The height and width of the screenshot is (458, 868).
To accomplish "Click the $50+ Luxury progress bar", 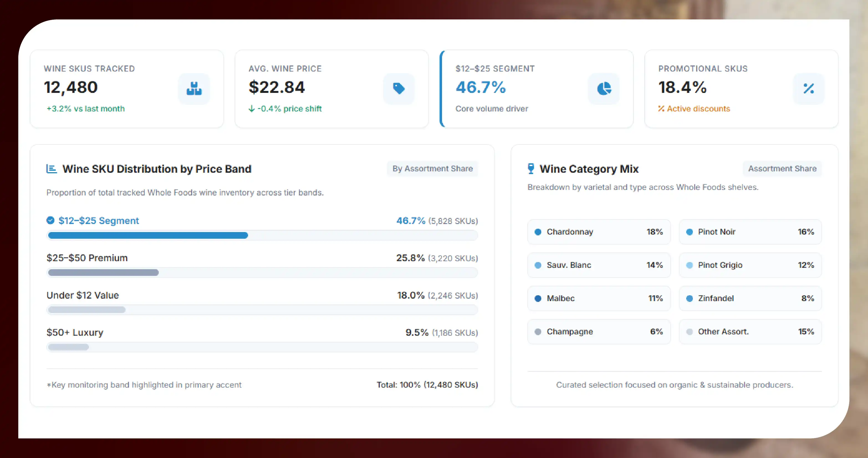I will point(262,347).
